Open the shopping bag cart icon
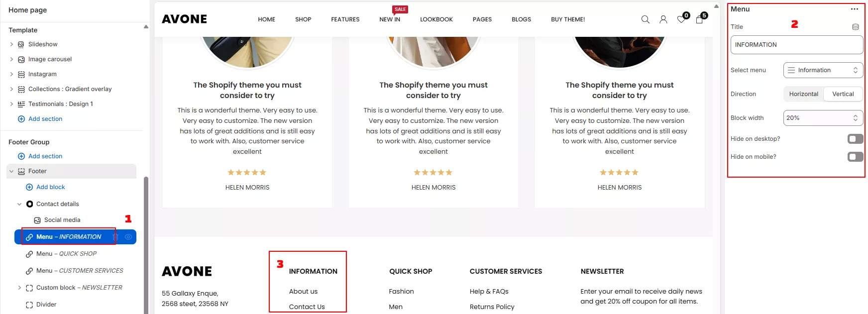Viewport: 868px width, 314px height. [x=699, y=19]
